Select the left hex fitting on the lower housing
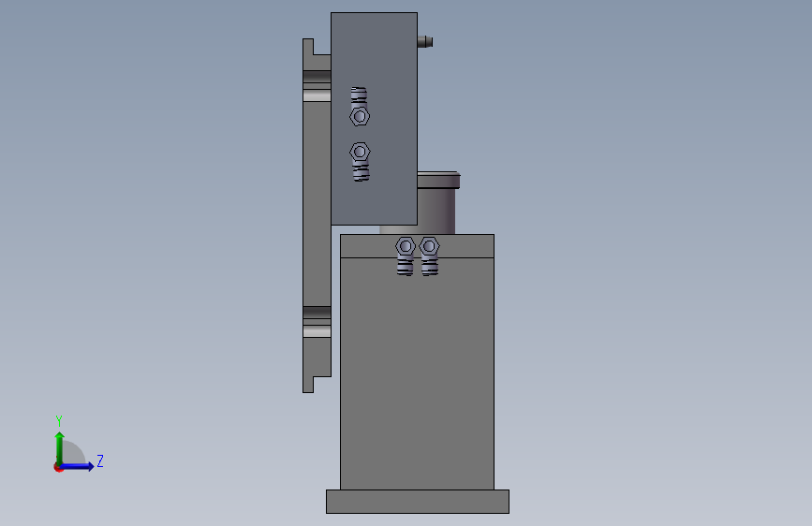 tap(406, 256)
